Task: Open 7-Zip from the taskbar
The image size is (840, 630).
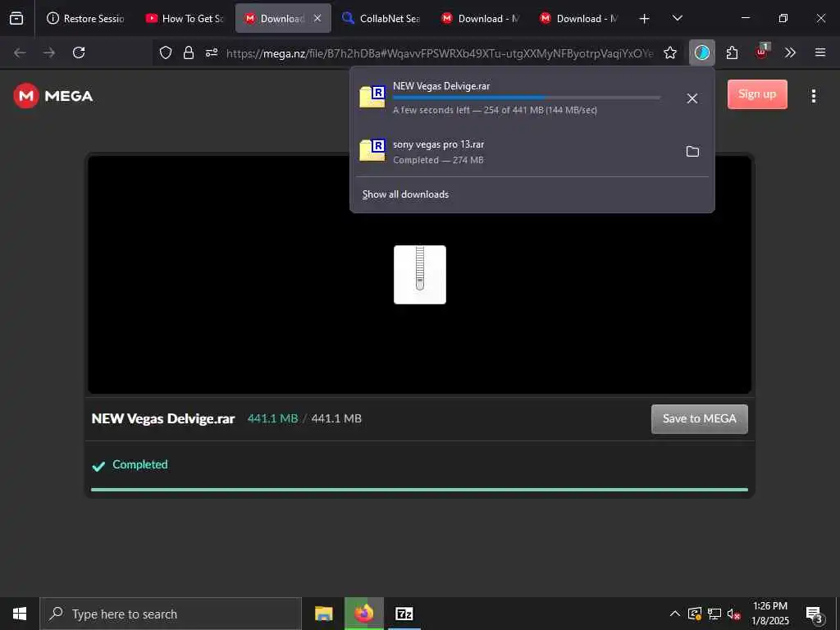Action: pyautogui.click(x=404, y=614)
